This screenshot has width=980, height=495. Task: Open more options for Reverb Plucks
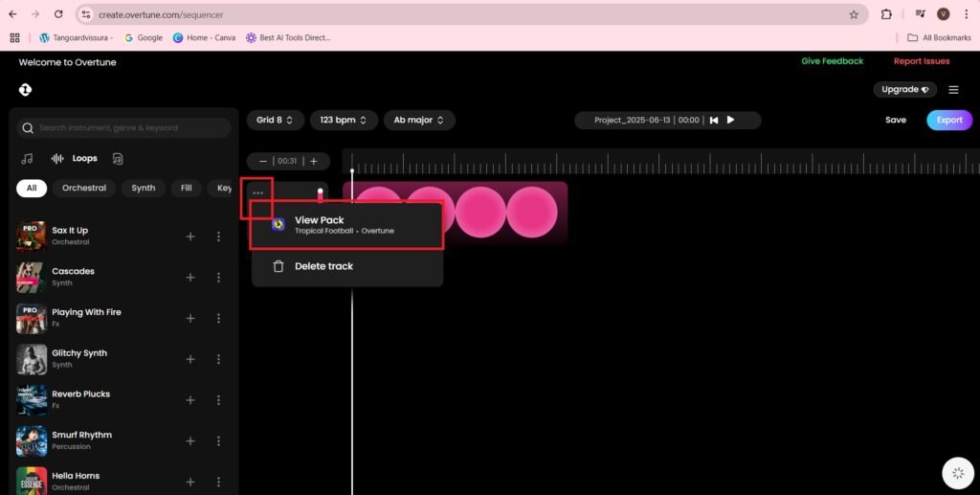click(219, 400)
